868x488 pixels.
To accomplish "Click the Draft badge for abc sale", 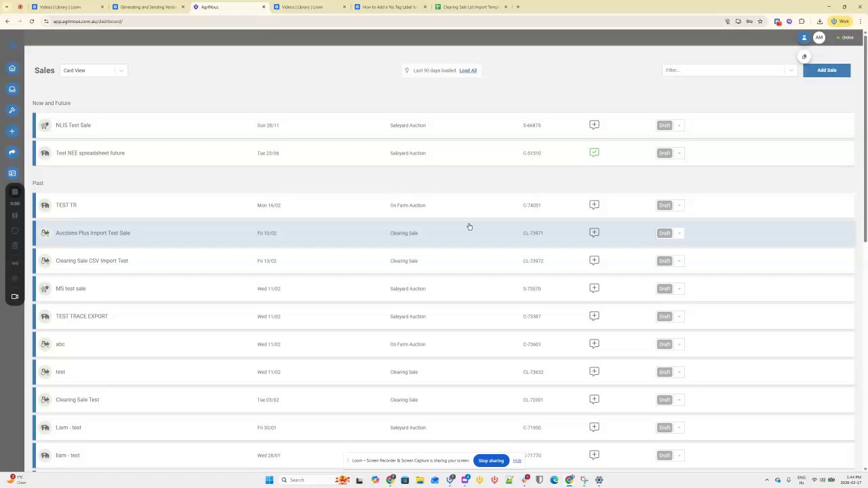I will [x=665, y=344].
